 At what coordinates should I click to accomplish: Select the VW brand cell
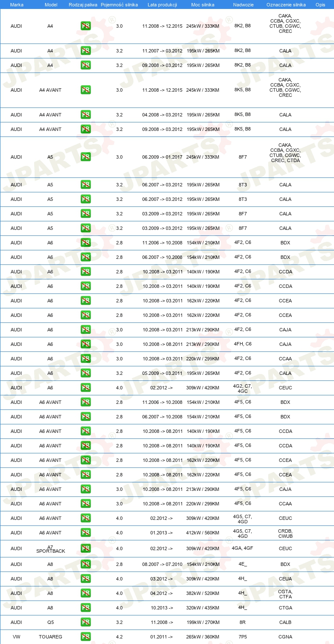pyautogui.click(x=16, y=637)
